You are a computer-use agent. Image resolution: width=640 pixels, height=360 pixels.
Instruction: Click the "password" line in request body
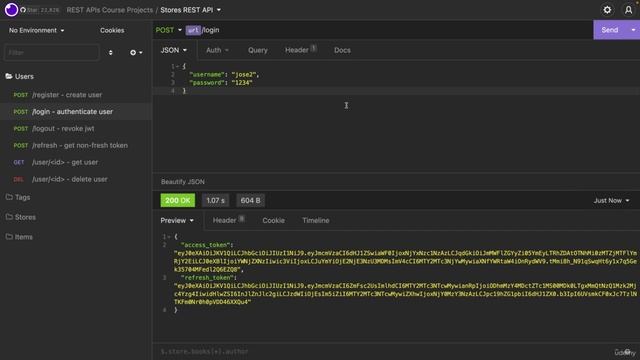pyautogui.click(x=221, y=82)
